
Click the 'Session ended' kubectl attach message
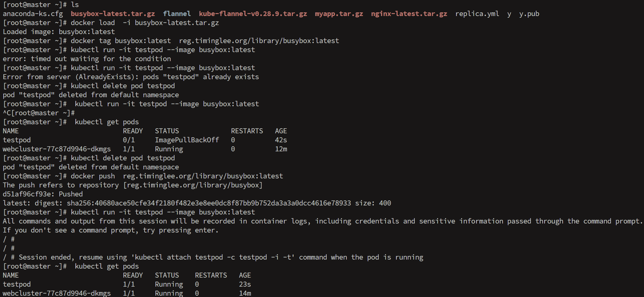221,257
